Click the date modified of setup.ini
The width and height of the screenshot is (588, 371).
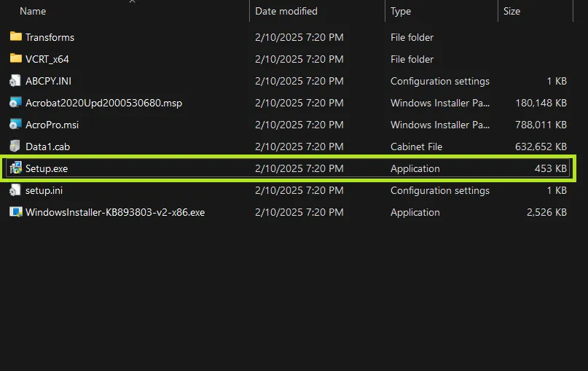pos(299,190)
